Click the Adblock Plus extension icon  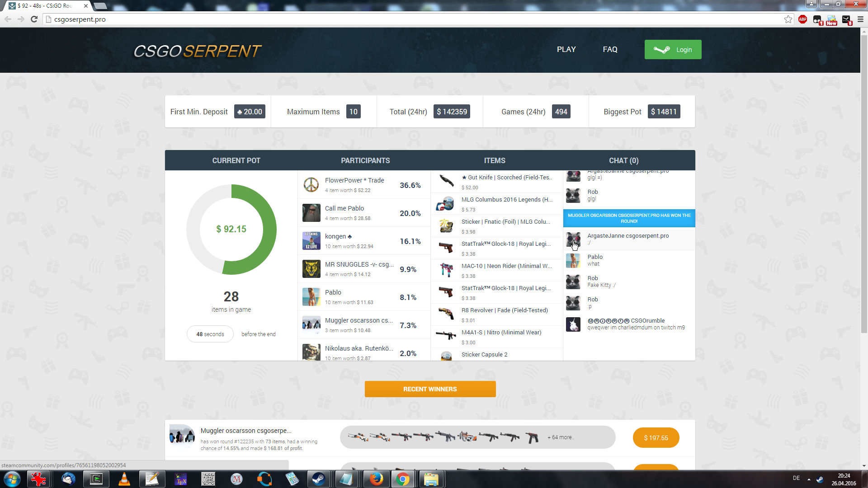tap(802, 19)
